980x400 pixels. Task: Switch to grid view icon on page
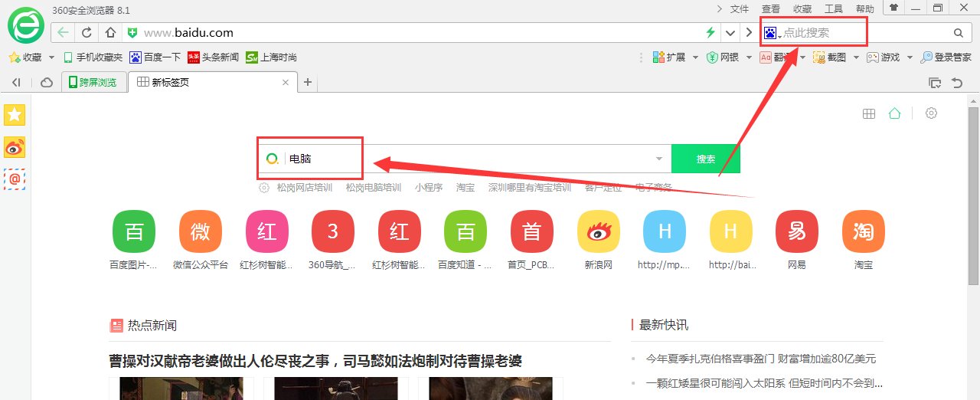(869, 113)
